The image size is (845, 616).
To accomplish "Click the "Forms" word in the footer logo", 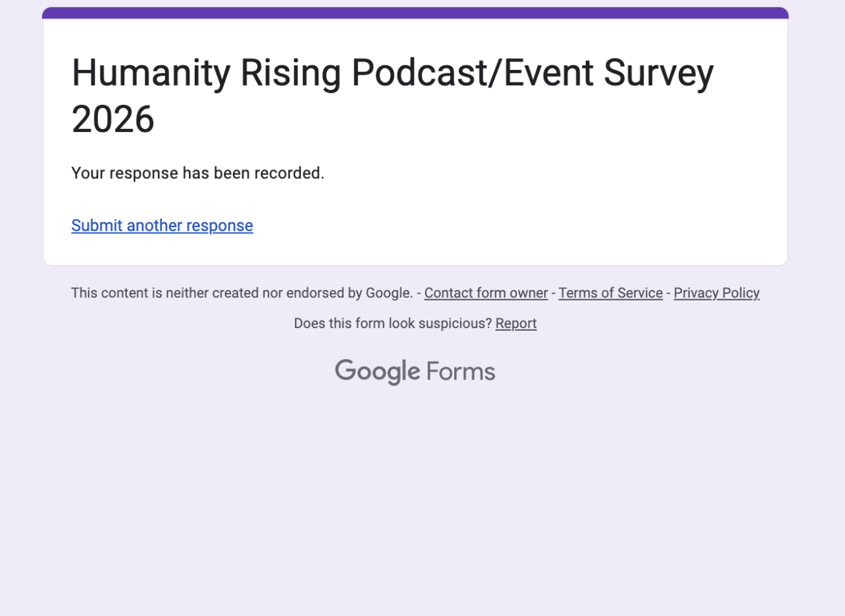I will click(461, 372).
